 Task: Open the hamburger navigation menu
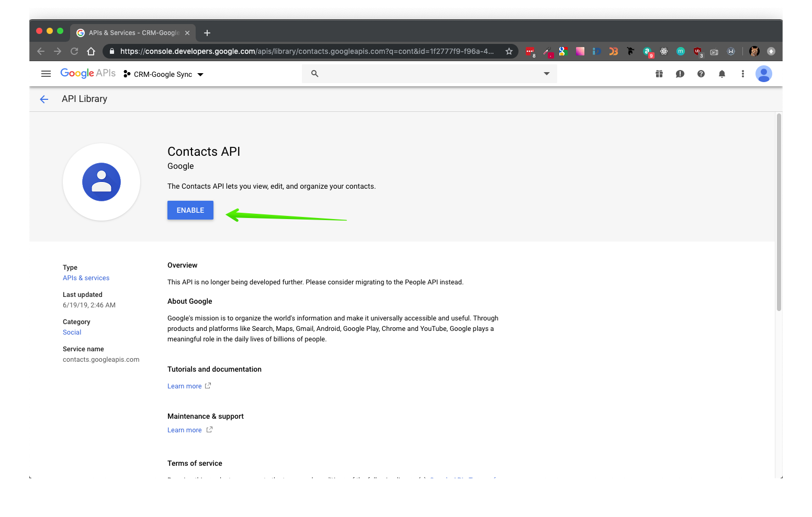coord(46,74)
